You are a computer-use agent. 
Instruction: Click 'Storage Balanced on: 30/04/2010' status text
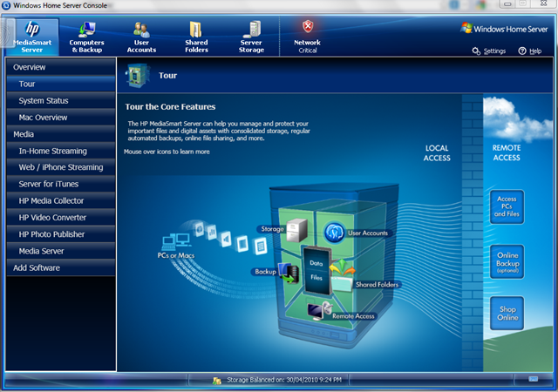click(x=284, y=380)
